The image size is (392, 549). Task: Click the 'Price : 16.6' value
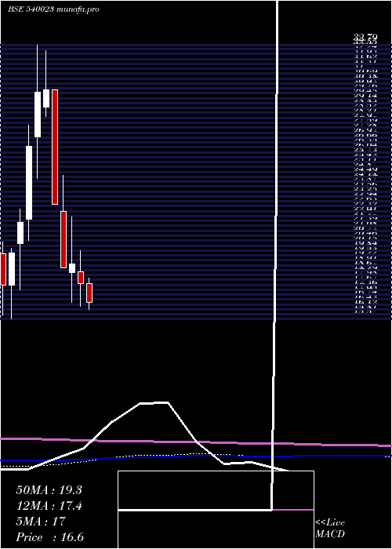pyautogui.click(x=50, y=537)
